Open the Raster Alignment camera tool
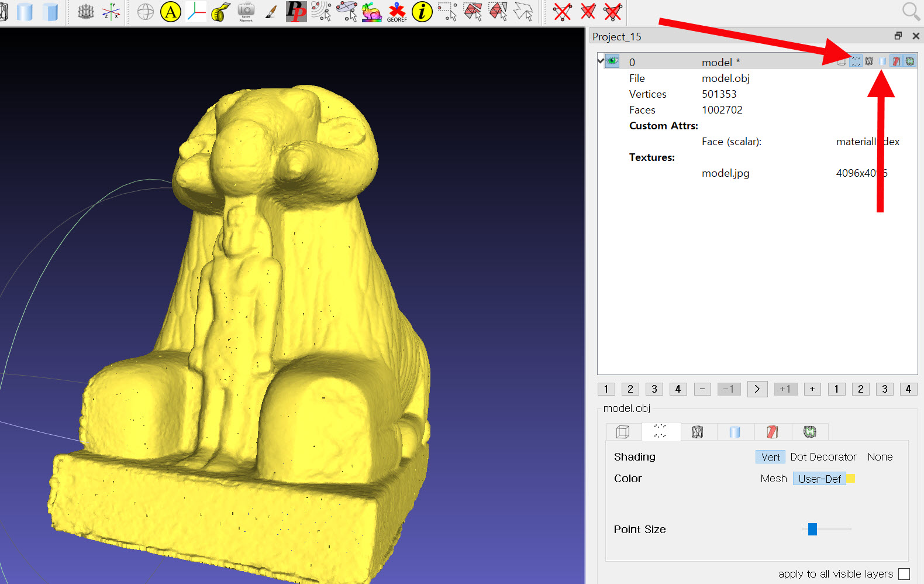This screenshot has width=924, height=584. click(x=246, y=12)
